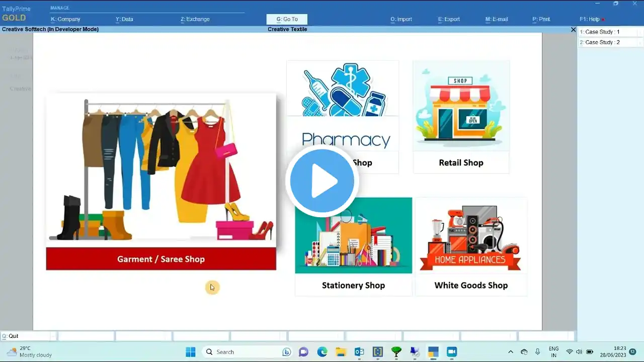This screenshot has width=644, height=362.
Task: Open the Windows Start menu
Action: click(191, 352)
